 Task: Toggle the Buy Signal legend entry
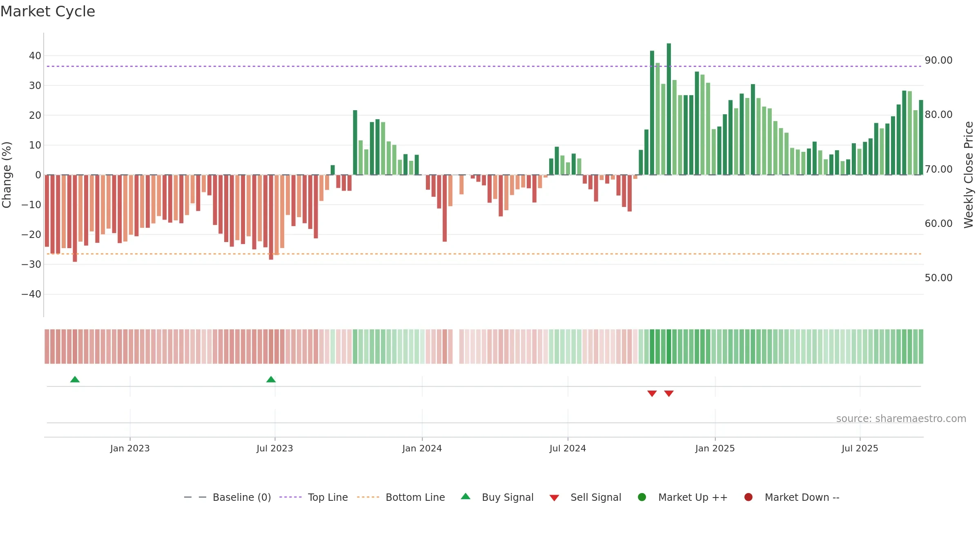[x=497, y=497]
